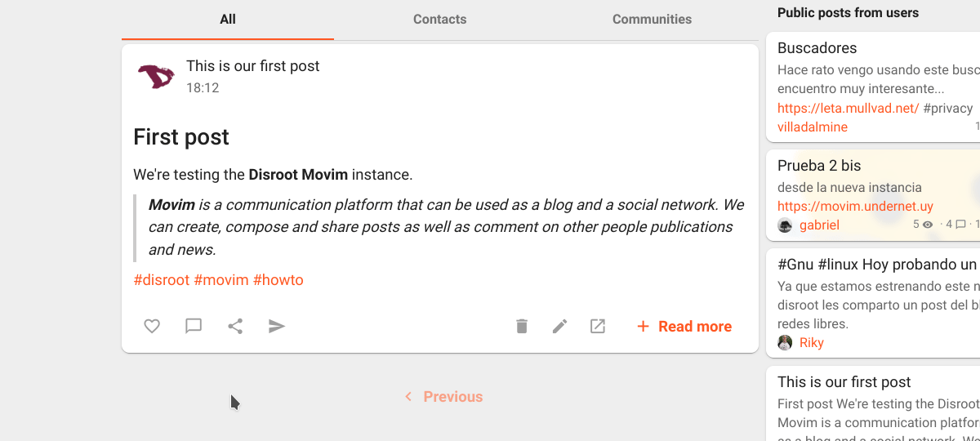Open comments with the speech bubble icon
This screenshot has width=980, height=441.
click(194, 327)
